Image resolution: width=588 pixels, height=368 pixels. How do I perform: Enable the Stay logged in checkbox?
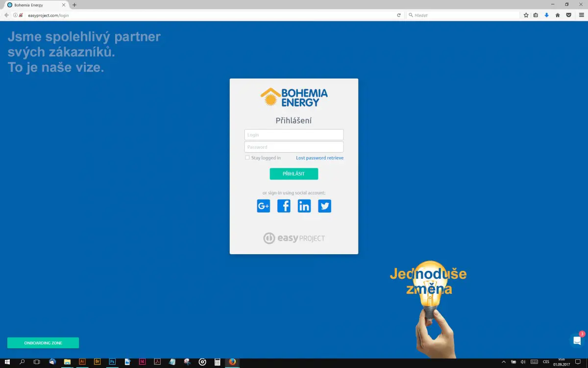coord(247,158)
